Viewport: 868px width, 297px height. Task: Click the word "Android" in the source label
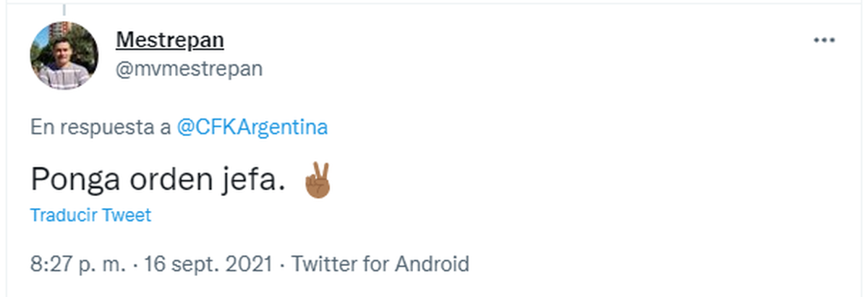[x=432, y=264]
